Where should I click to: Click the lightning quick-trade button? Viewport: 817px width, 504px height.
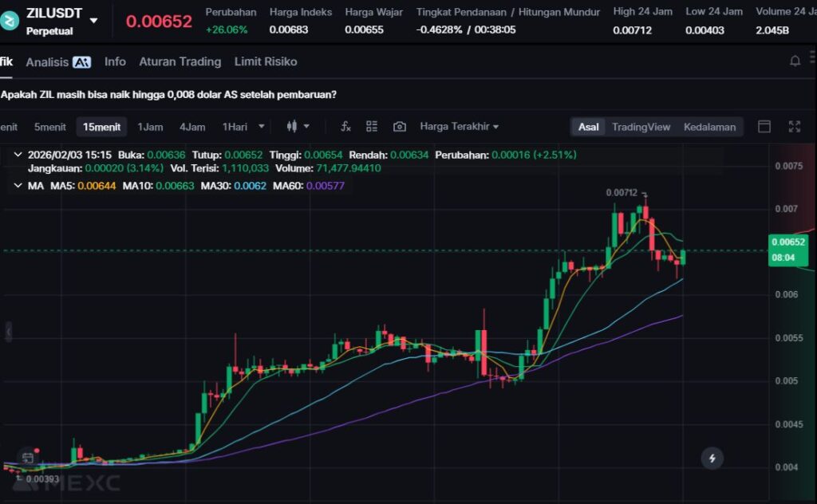pyautogui.click(x=712, y=458)
